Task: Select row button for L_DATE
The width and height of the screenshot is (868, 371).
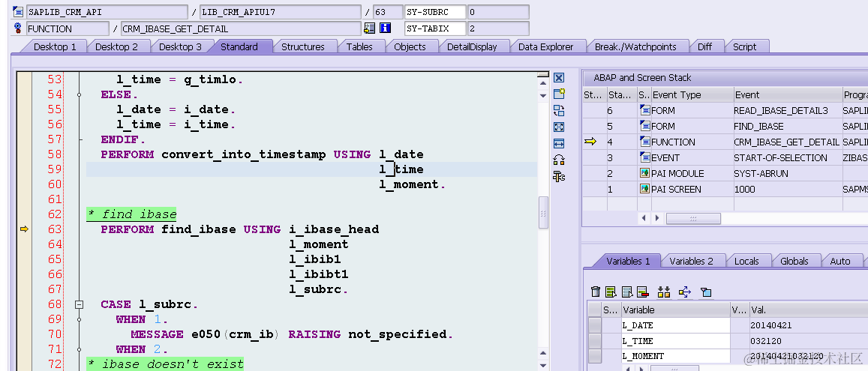Action: (594, 326)
